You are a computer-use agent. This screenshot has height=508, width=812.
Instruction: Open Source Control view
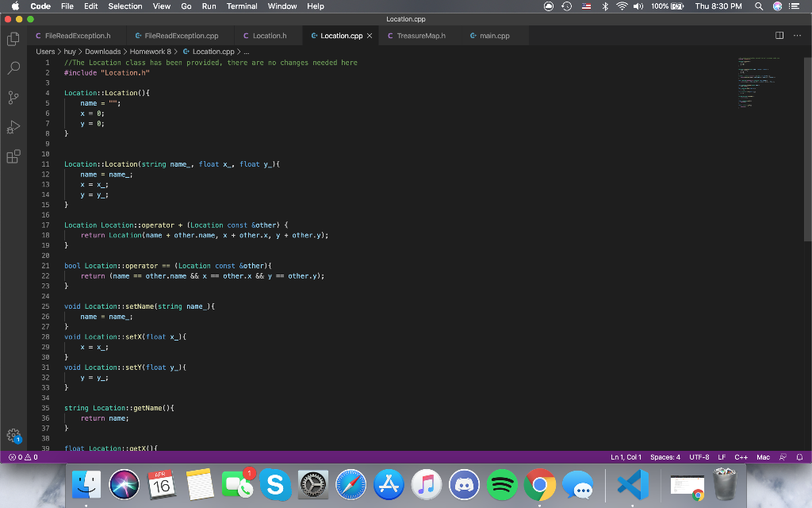(13, 98)
